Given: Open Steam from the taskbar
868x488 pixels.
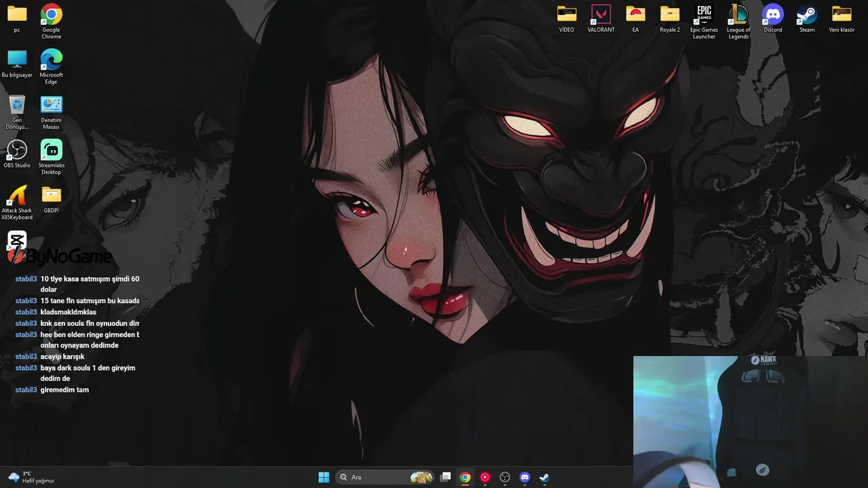Looking at the screenshot, I should (544, 477).
